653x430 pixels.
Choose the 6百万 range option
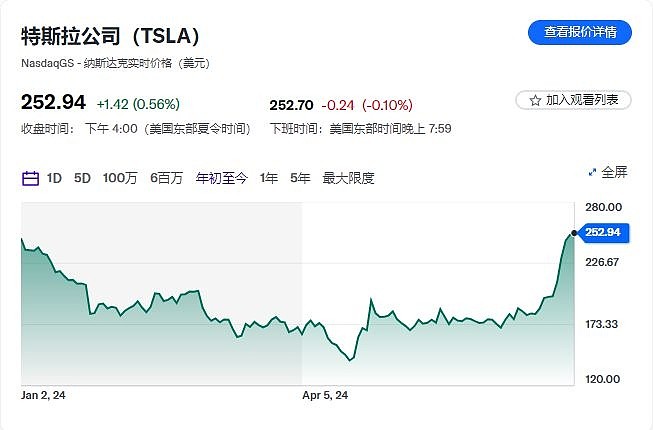pyautogui.click(x=166, y=178)
